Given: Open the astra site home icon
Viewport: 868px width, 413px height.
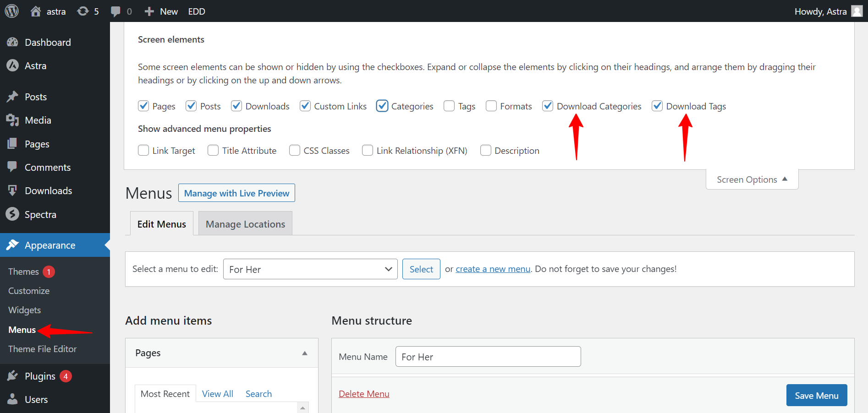Looking at the screenshot, I should 36,11.
